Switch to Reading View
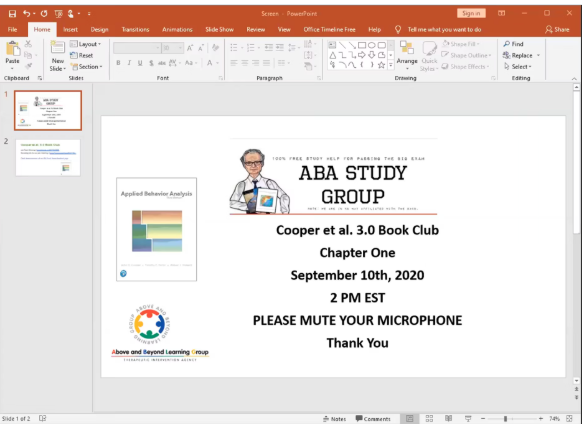This screenshot has width=582, height=424. click(448, 418)
